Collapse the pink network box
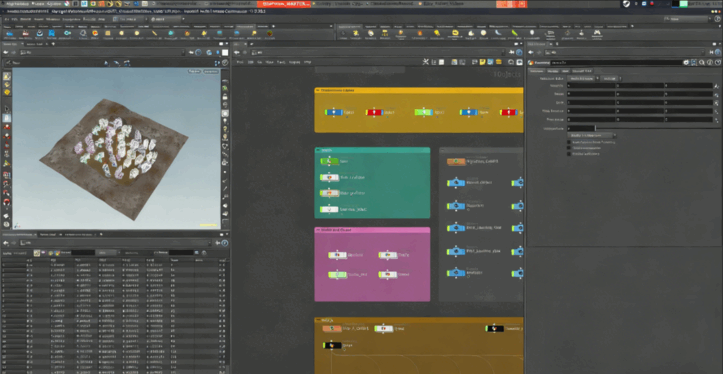This screenshot has height=374, width=723. point(318,230)
